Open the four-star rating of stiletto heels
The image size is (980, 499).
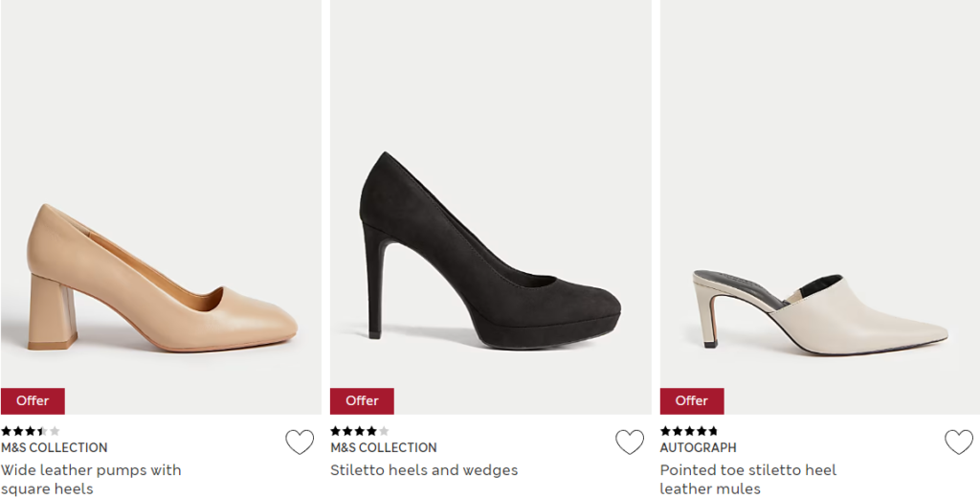coord(360,431)
